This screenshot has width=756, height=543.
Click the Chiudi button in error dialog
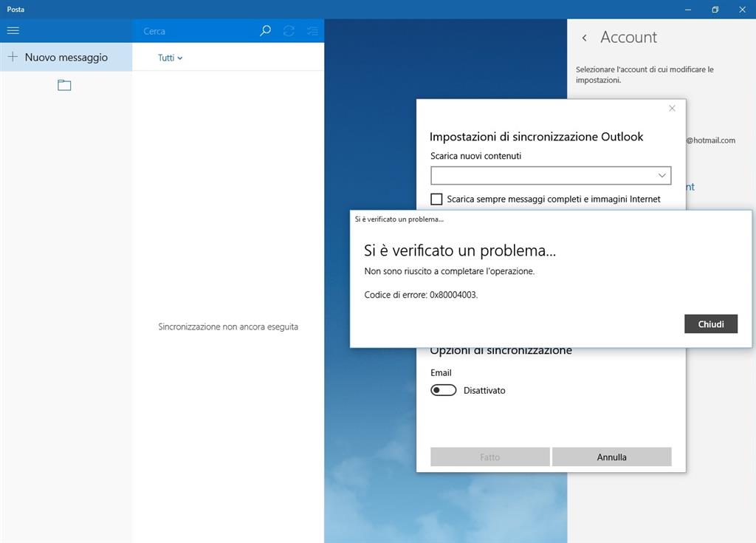click(711, 324)
